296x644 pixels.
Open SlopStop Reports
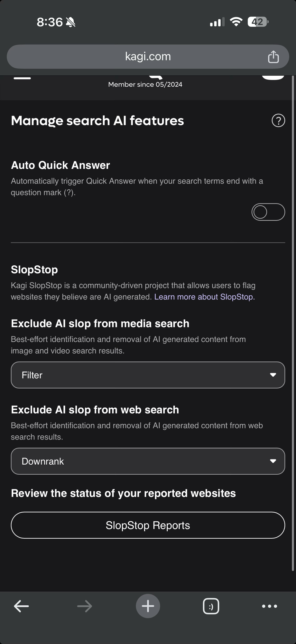[x=148, y=525]
